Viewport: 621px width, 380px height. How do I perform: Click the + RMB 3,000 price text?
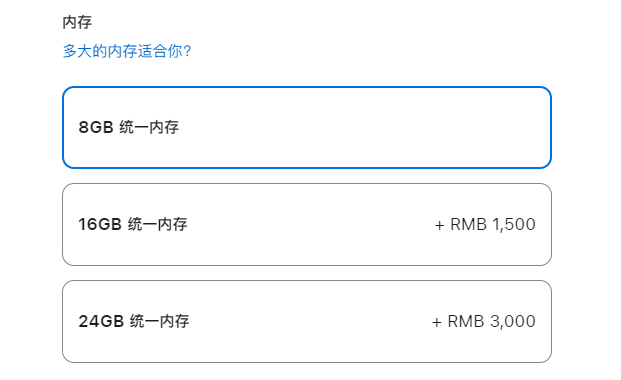pyautogui.click(x=484, y=321)
